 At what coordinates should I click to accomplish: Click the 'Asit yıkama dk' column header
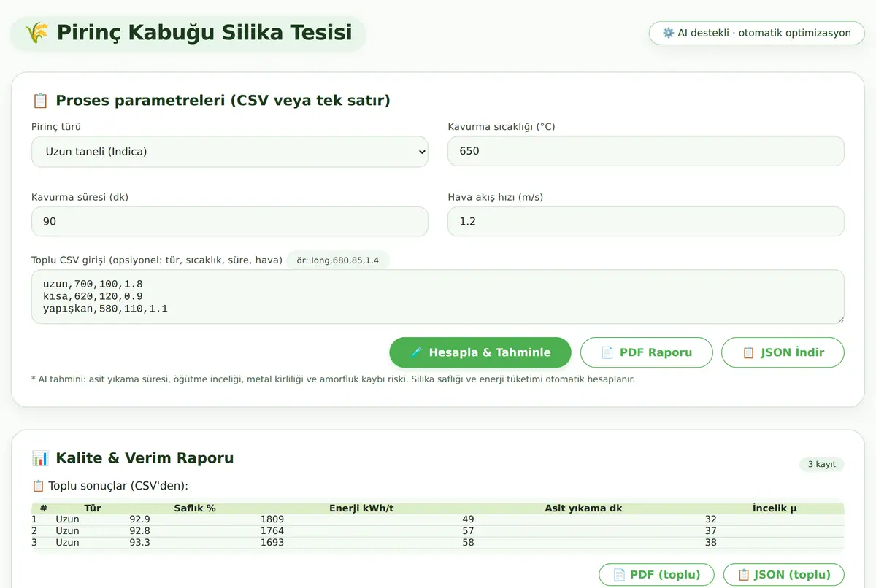pos(584,508)
